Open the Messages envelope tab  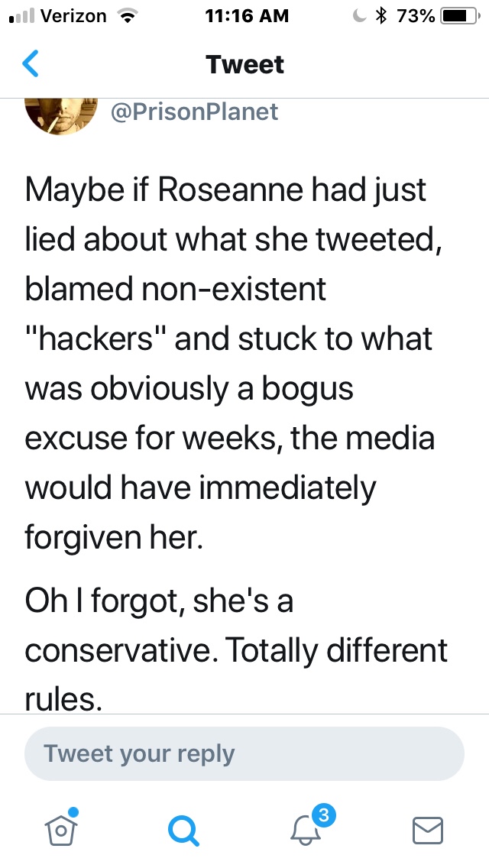tap(428, 830)
